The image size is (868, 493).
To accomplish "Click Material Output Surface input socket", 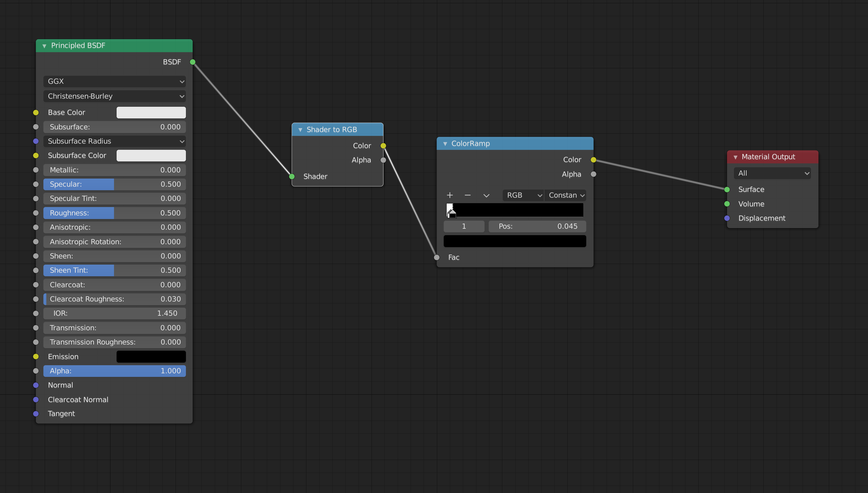I will pyautogui.click(x=727, y=190).
